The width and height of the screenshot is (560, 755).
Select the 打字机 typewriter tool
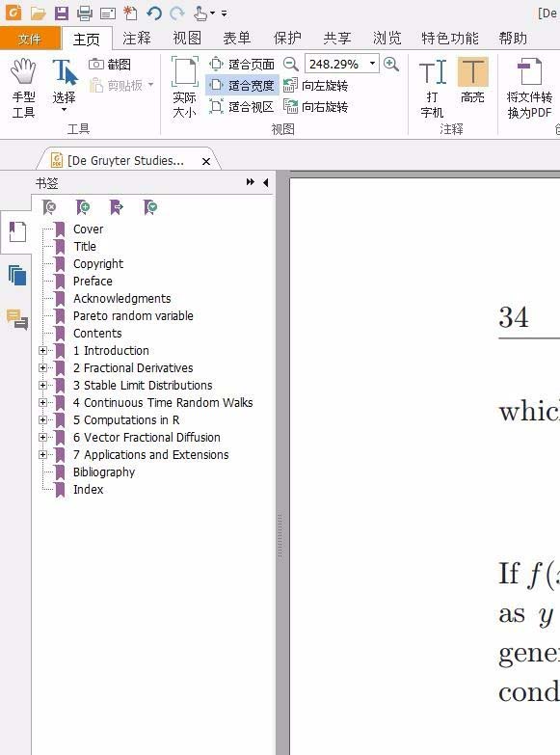(x=432, y=88)
